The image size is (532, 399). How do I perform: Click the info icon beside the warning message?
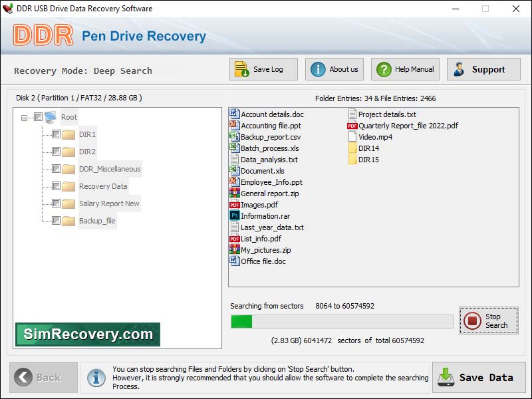tap(98, 377)
